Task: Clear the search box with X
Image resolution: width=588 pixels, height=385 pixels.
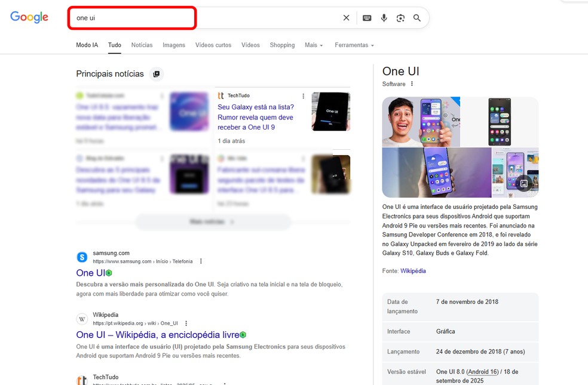Action: (346, 18)
